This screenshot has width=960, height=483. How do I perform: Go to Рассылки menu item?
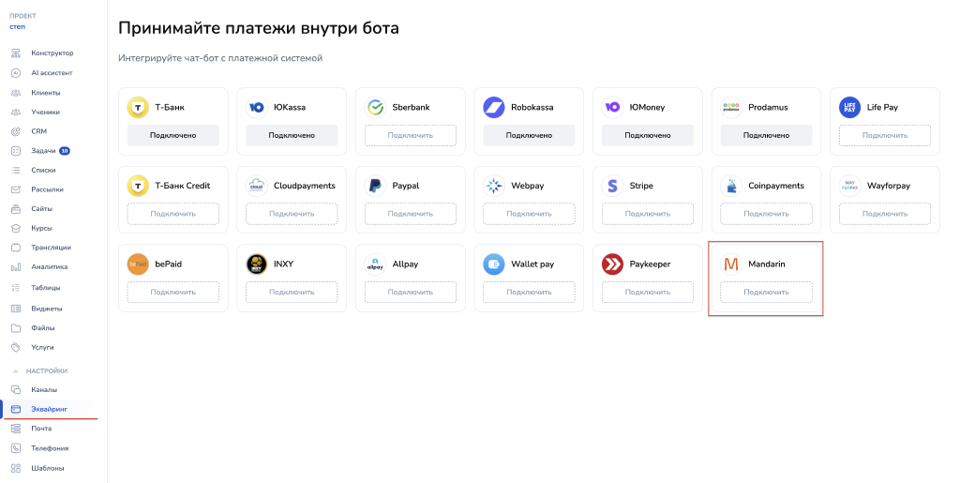click(x=48, y=190)
